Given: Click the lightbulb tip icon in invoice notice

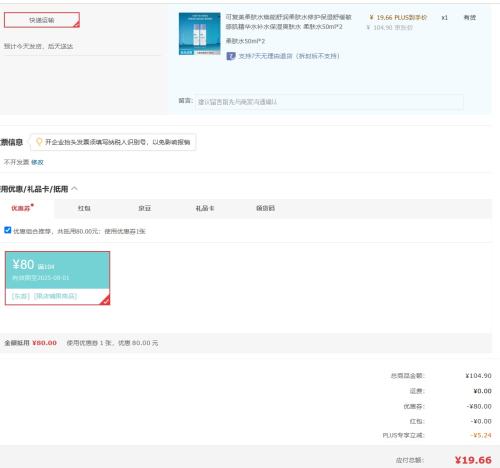Looking at the screenshot, I should 39,142.
